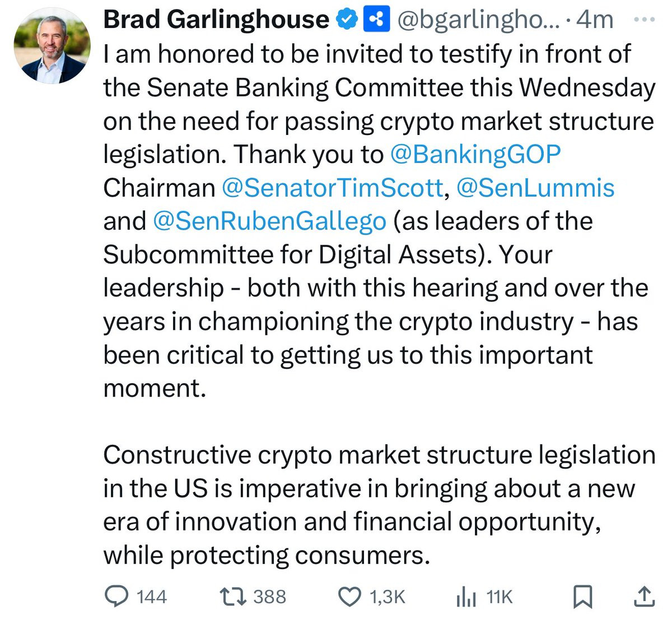Click the 1,3K likes count

(388, 597)
